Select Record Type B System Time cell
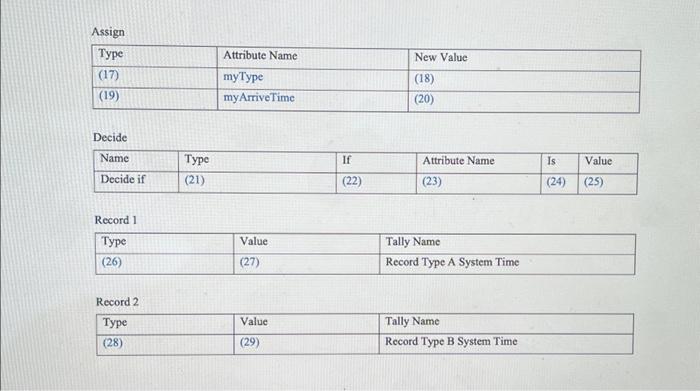 pyautogui.click(x=506, y=344)
